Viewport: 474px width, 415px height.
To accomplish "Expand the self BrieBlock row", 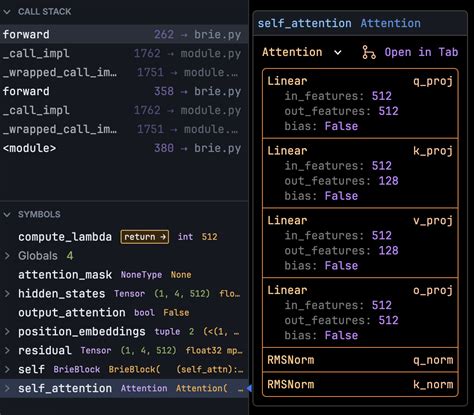I will coord(7,369).
